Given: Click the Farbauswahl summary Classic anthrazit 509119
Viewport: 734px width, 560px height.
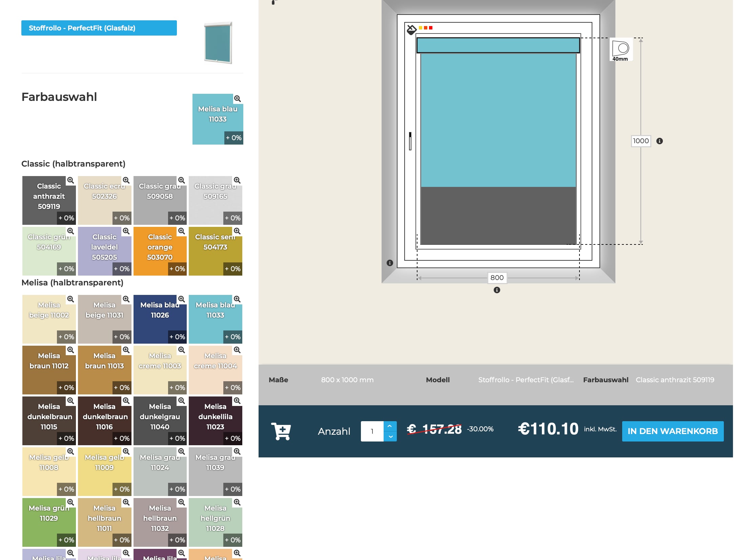Looking at the screenshot, I should (675, 380).
